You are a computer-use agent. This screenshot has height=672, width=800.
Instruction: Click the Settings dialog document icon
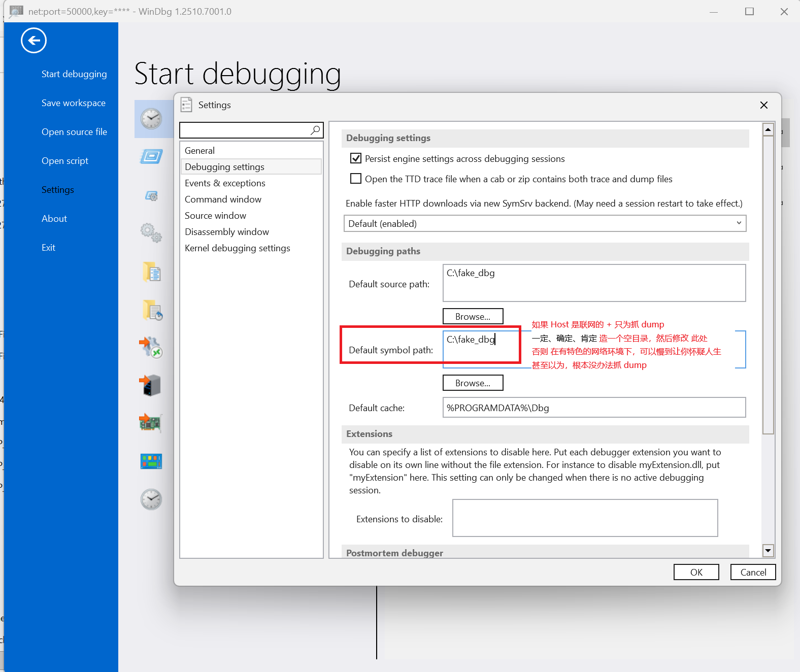pos(187,105)
